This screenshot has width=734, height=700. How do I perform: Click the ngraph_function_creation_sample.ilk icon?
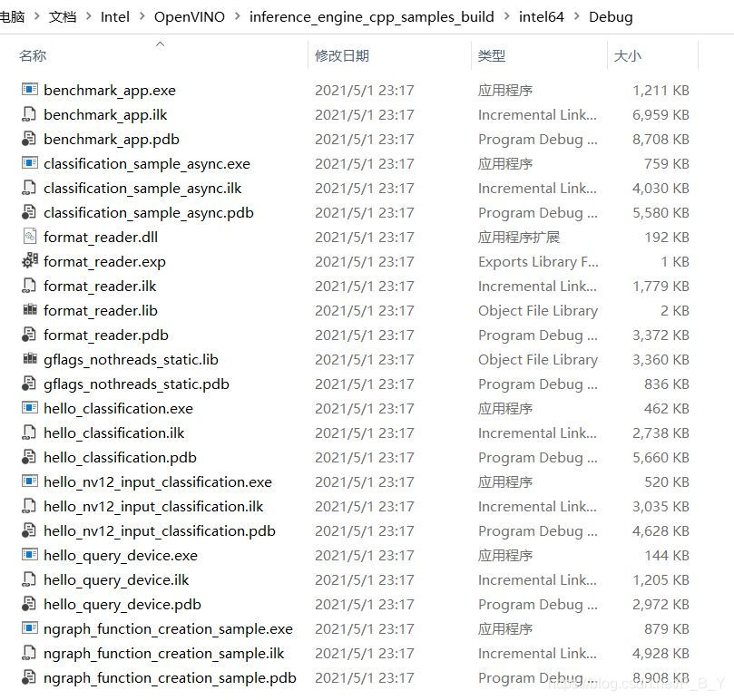[x=30, y=652]
